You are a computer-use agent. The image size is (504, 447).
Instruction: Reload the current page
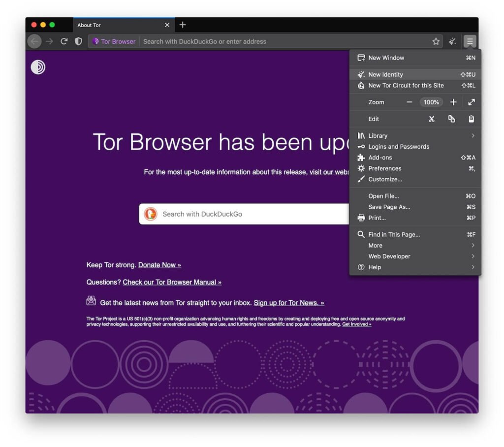click(x=64, y=41)
